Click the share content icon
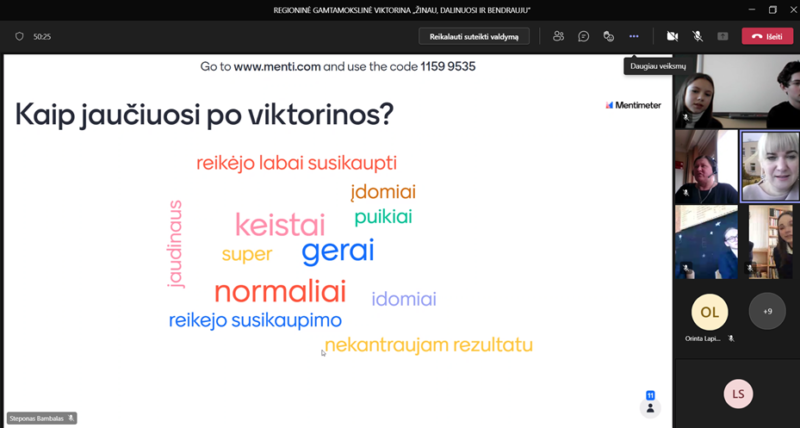Image resolution: width=800 pixels, height=428 pixels. [722, 36]
